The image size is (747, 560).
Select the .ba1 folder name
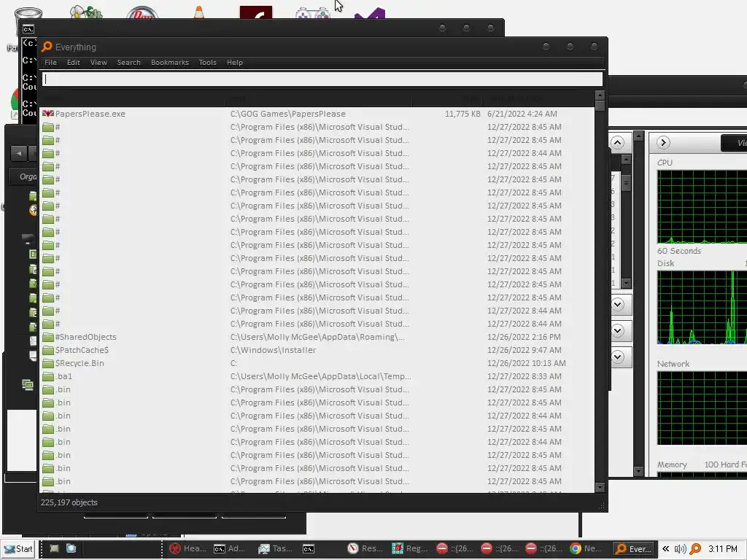64,376
